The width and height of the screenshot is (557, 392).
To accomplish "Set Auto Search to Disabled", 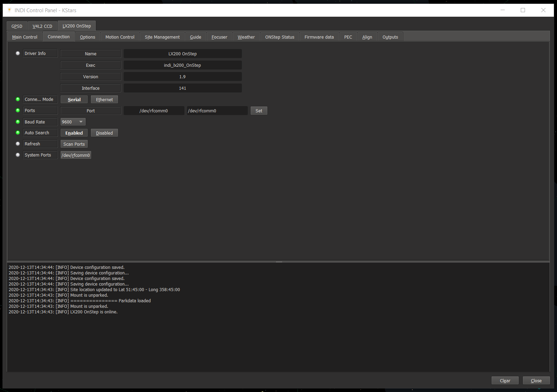I will 104,133.
